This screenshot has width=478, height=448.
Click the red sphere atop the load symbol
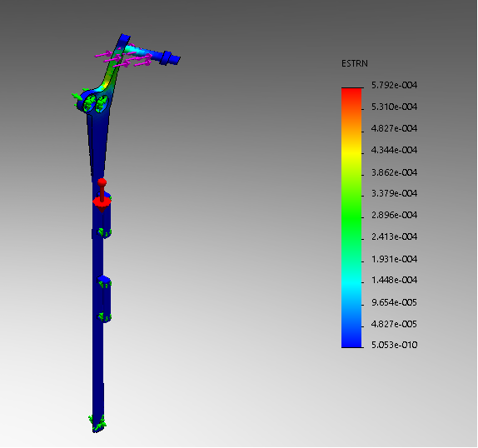(102, 182)
